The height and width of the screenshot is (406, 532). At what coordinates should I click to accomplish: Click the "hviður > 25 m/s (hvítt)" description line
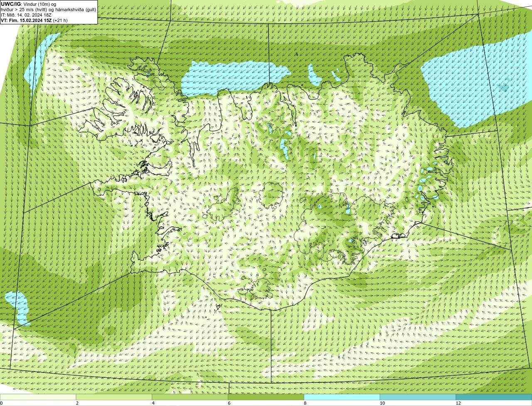[48, 9]
